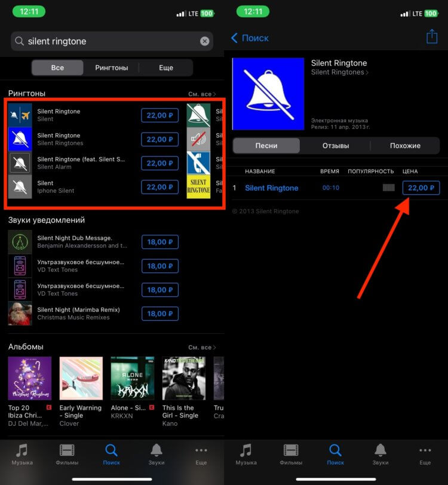Open yellow SILENT RINGTONE artwork
This screenshot has width=448, height=485.
(x=199, y=187)
